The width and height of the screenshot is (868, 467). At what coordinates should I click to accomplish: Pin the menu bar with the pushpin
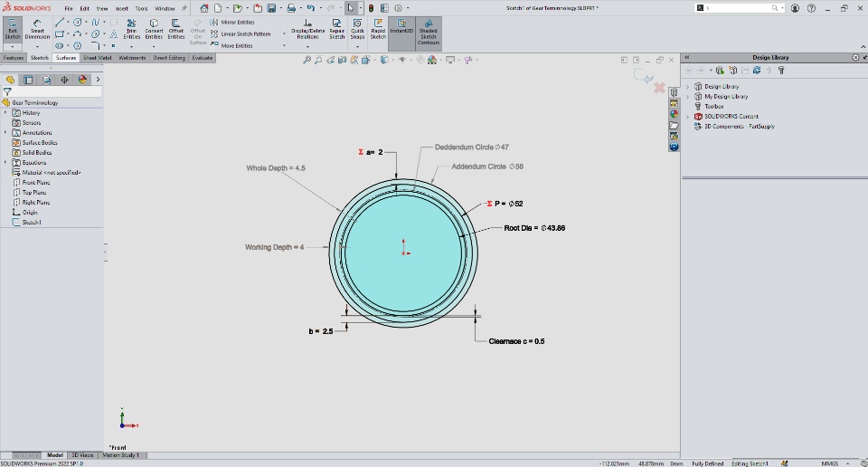(184, 8)
